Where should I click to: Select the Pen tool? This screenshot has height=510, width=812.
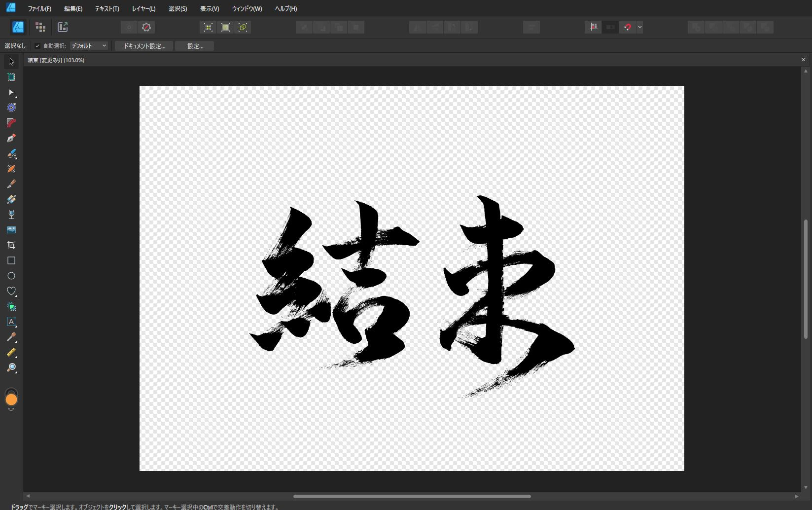[x=11, y=138]
